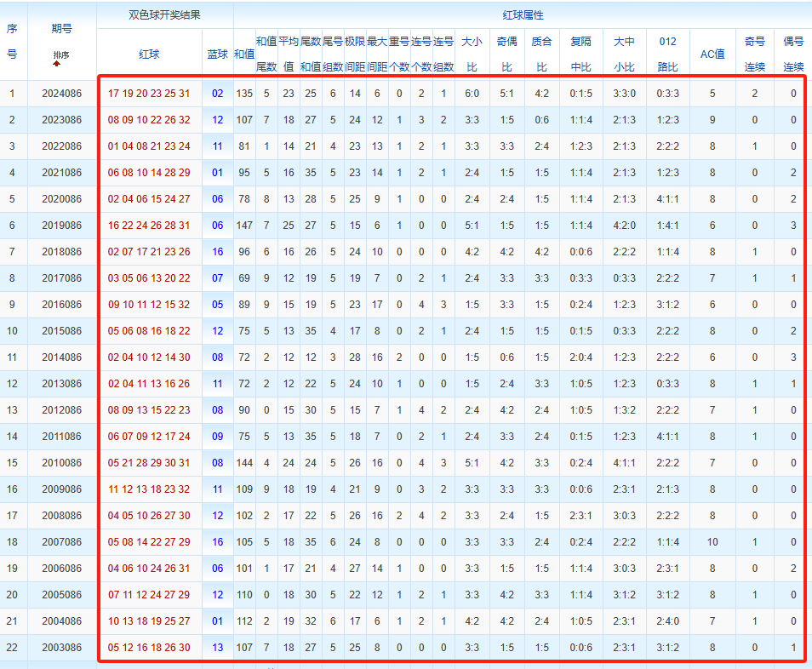Select period number 2016086
Viewport: 812px width, 669px height.
tap(61, 305)
